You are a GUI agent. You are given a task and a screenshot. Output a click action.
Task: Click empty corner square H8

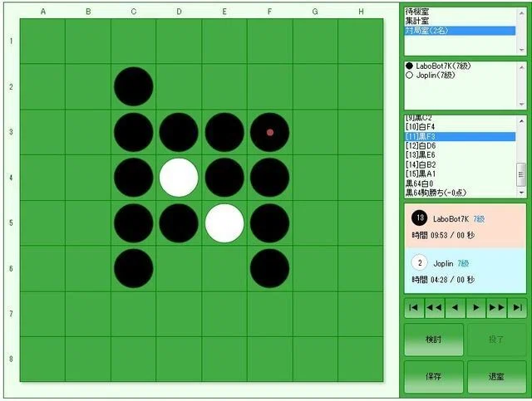tap(361, 359)
